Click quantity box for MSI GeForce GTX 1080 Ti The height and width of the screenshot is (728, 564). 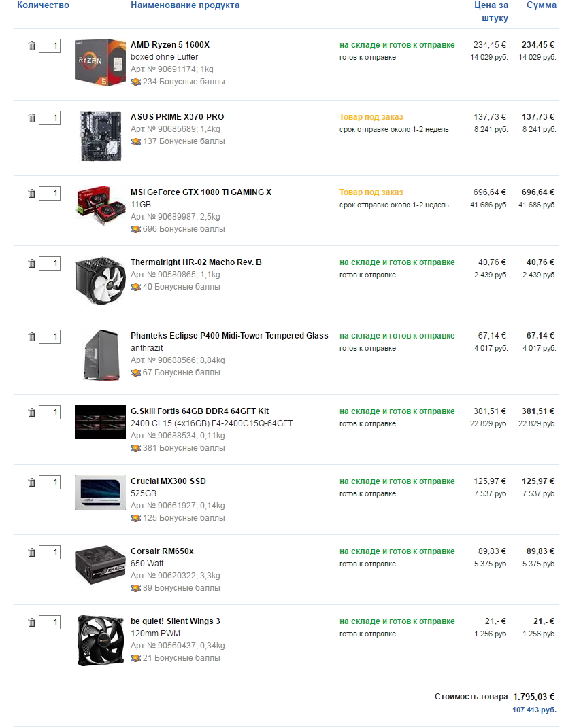coord(50,194)
